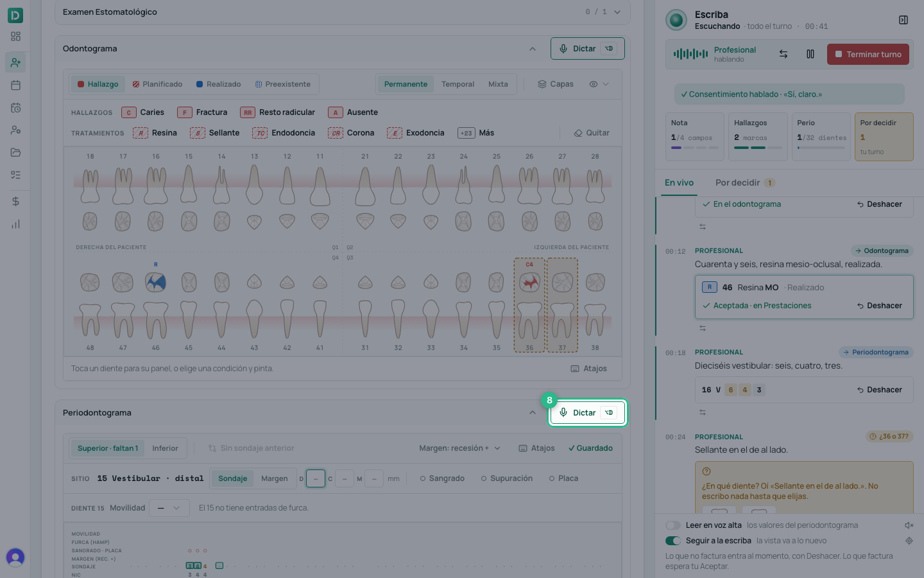Mark the Sangrado option
924x578 pixels.
click(442, 478)
